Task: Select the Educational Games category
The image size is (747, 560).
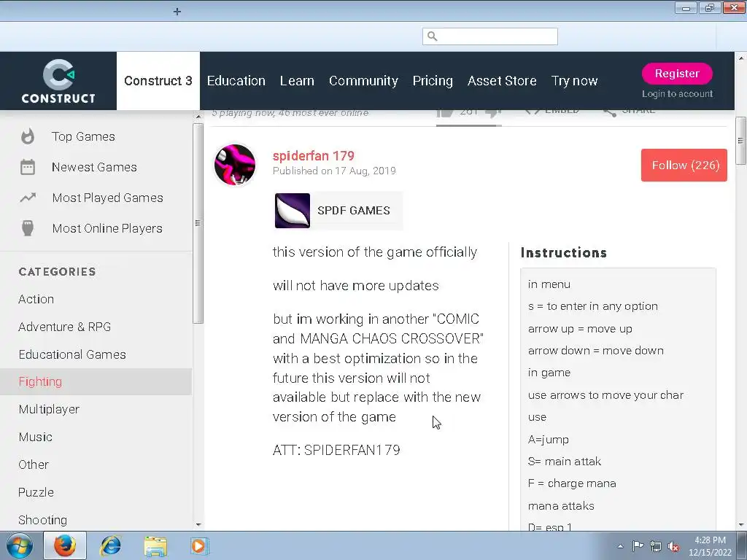Action: point(72,354)
